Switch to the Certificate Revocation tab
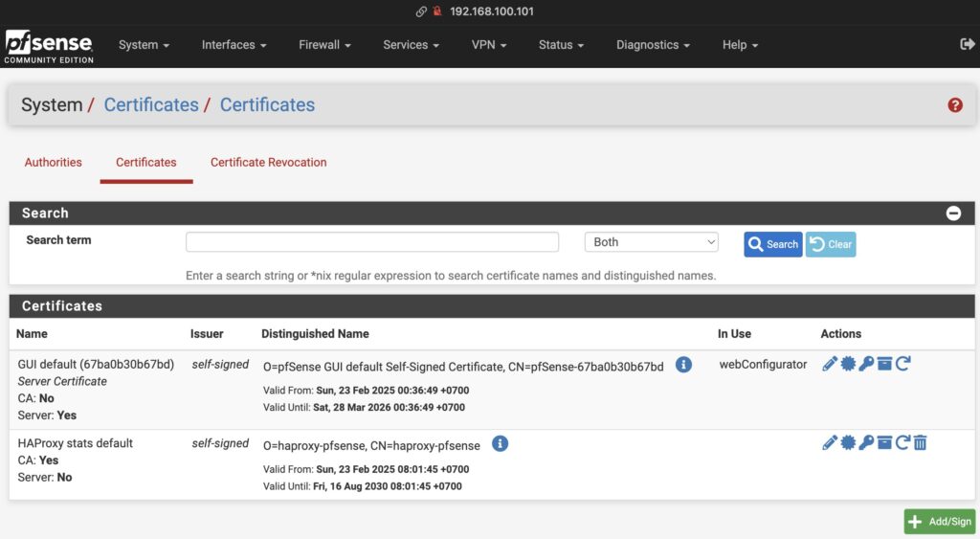The height and width of the screenshot is (539, 980). point(268,163)
